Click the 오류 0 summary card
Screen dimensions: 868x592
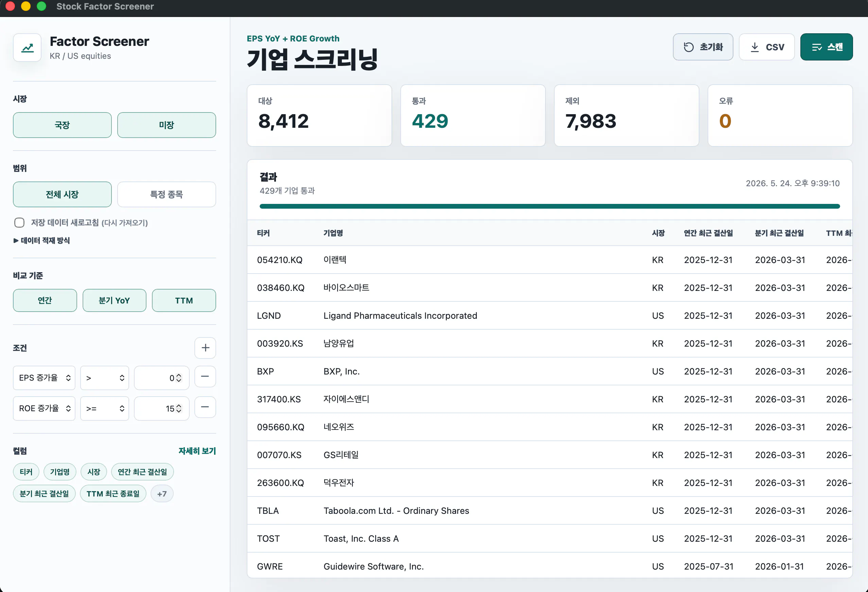pos(780,116)
